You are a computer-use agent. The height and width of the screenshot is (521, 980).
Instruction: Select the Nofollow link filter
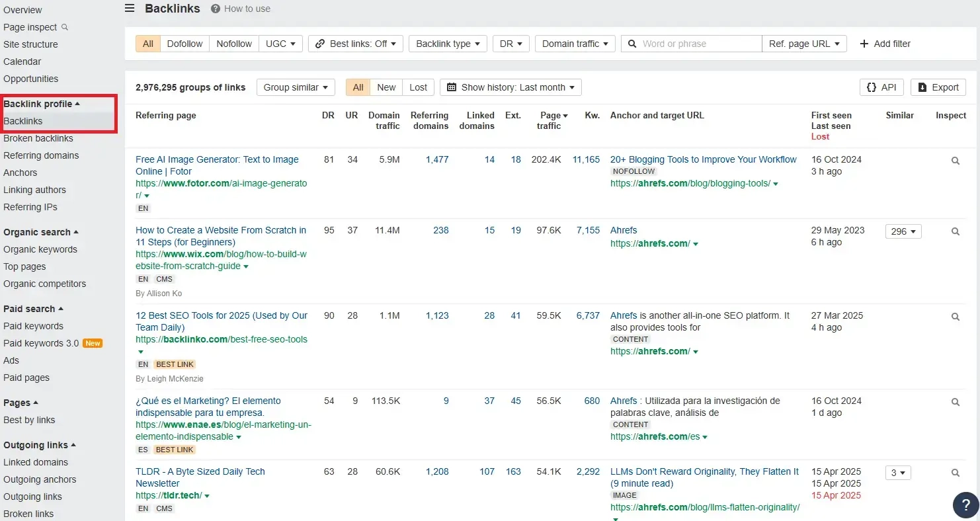[x=234, y=44]
